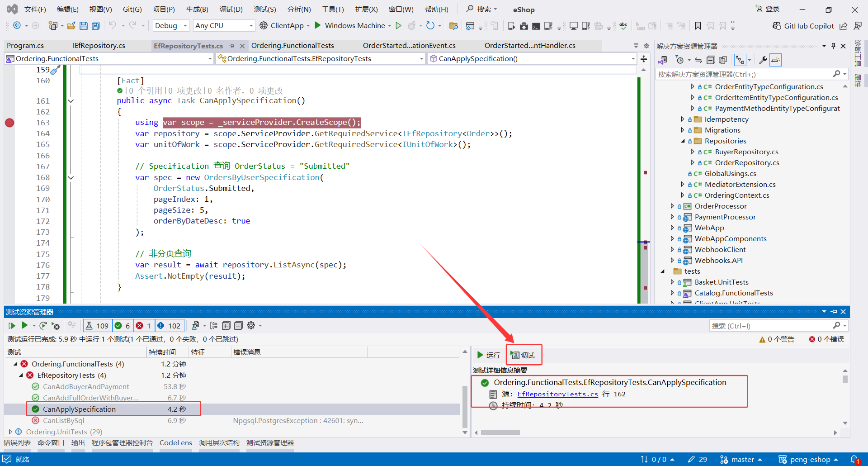Open Solution Explorer properties wrench icon
This screenshot has width=868, height=466.
click(x=763, y=60)
